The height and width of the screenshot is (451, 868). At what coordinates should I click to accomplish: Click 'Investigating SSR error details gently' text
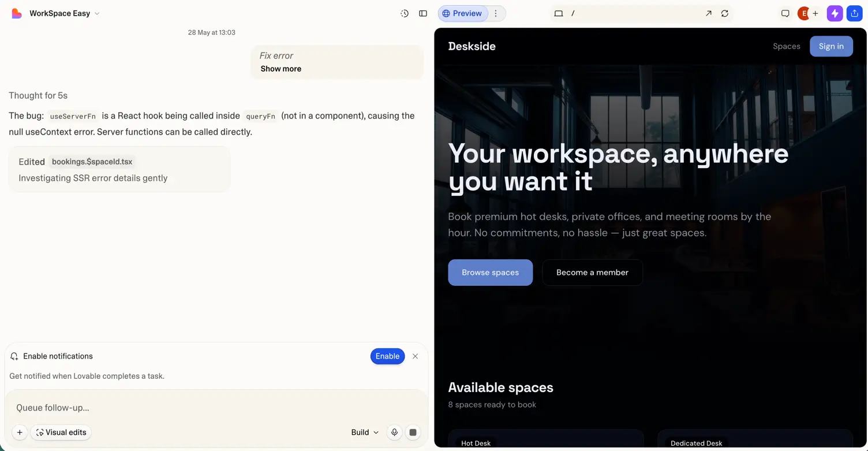(x=93, y=178)
